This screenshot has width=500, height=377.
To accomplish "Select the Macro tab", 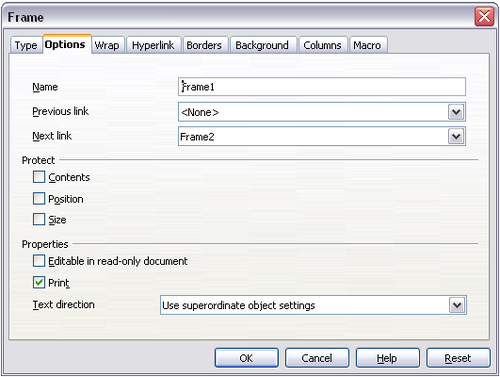I will (367, 45).
